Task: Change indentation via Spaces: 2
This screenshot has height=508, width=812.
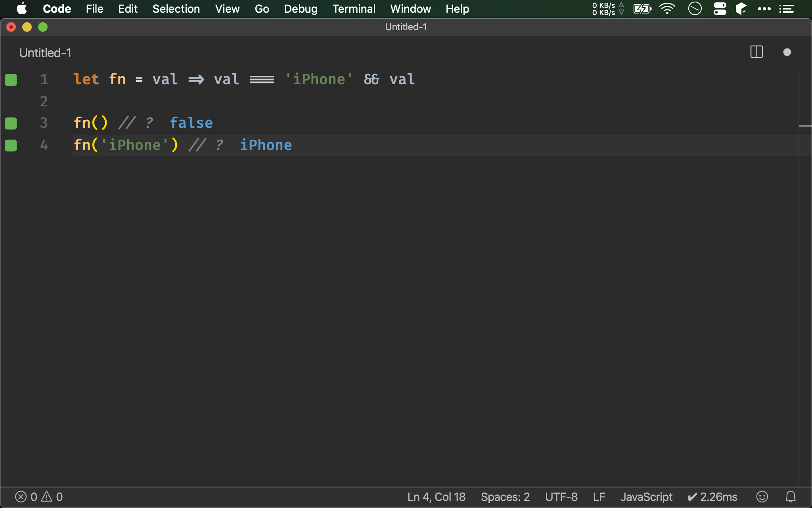Action: (x=505, y=496)
